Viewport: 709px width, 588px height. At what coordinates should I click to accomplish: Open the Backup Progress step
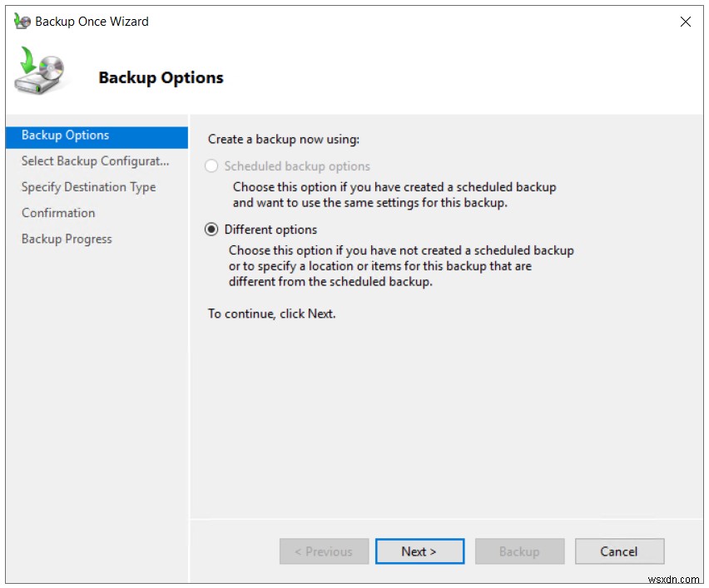(x=67, y=239)
